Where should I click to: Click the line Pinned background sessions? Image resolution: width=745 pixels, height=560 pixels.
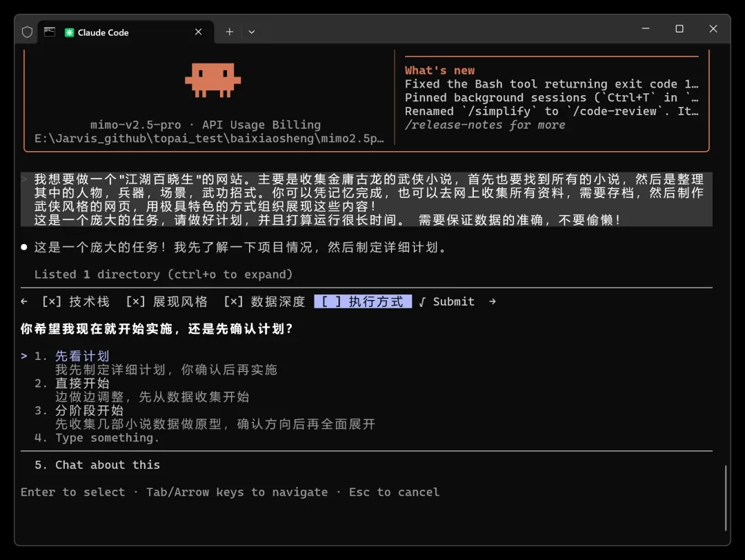(x=552, y=98)
